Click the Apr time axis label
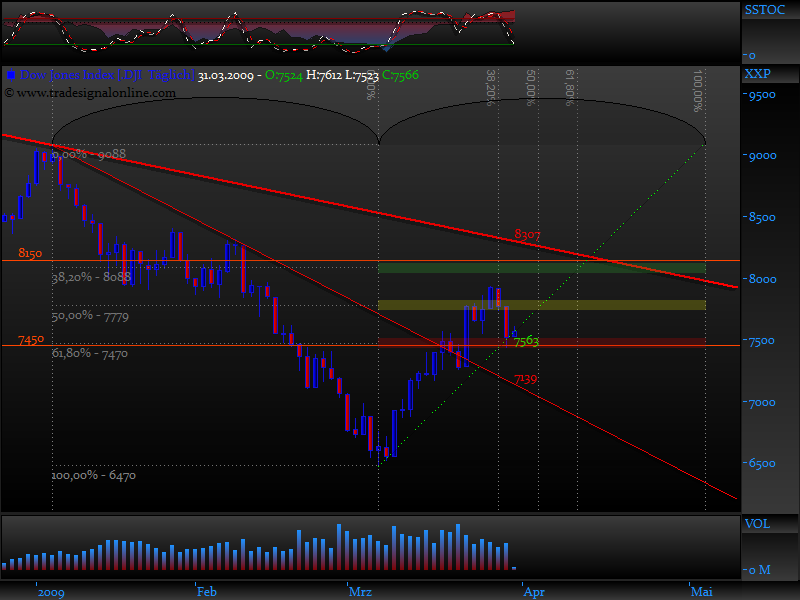 click(x=534, y=592)
